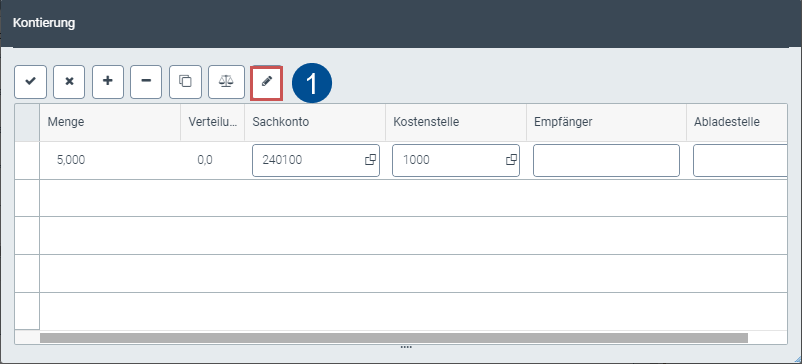This screenshot has height=364, width=802.
Task: Confirm with the checkmark toolbar button
Action: point(31,82)
